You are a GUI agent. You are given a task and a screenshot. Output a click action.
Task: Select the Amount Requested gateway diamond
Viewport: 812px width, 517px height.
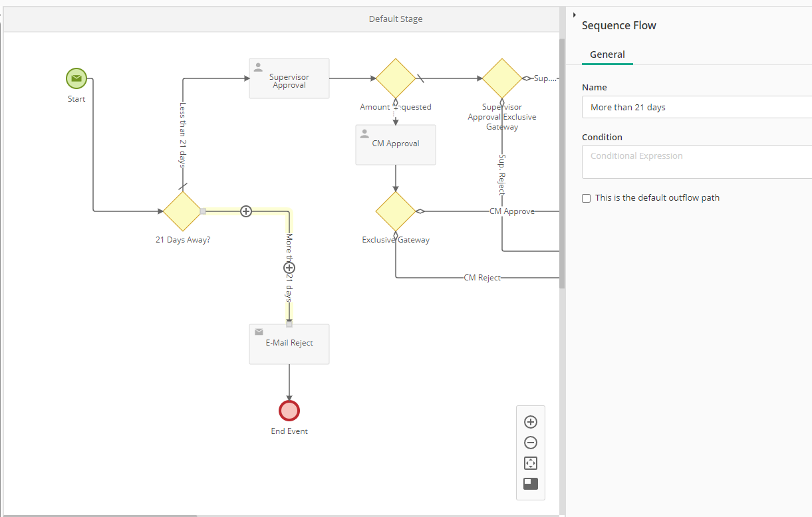[x=396, y=78]
